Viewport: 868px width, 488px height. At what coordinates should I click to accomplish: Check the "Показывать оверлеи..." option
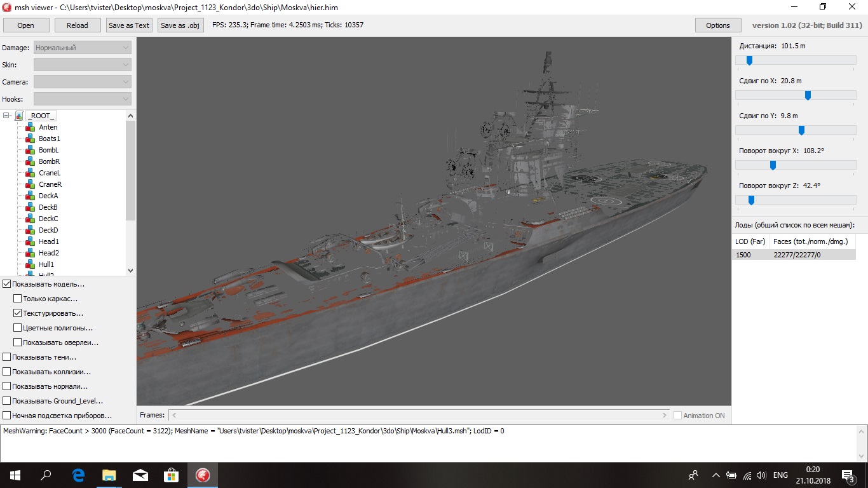[x=18, y=342]
